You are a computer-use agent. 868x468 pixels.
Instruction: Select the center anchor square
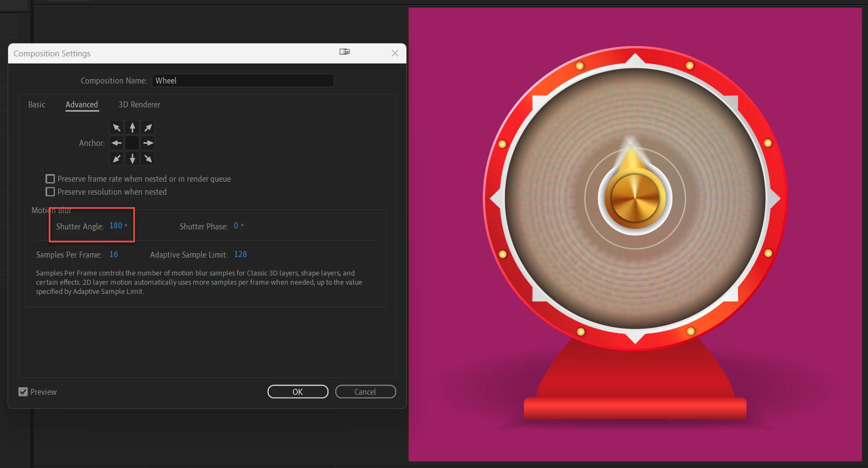point(132,143)
